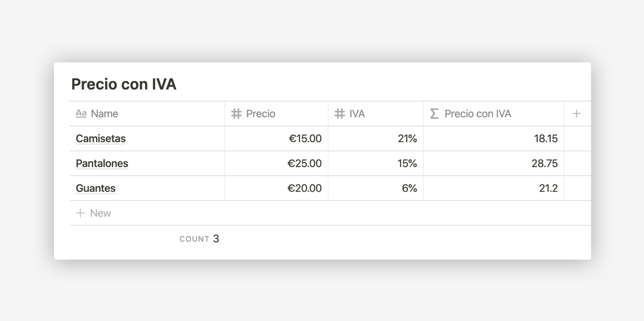Open the Precio column property menu

coord(261,114)
